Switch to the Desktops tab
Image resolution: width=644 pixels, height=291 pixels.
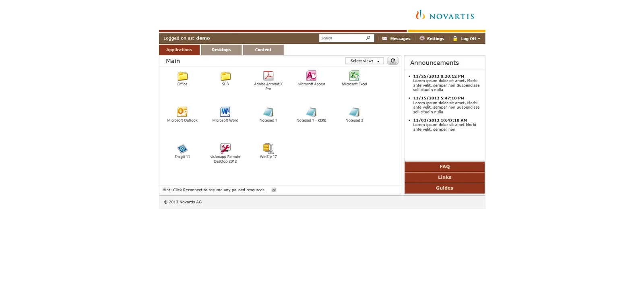pyautogui.click(x=221, y=50)
